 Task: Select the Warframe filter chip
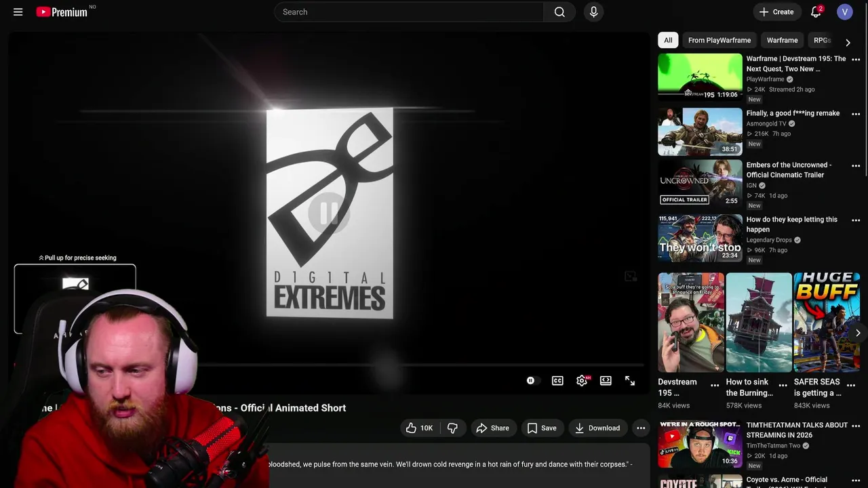pos(782,40)
